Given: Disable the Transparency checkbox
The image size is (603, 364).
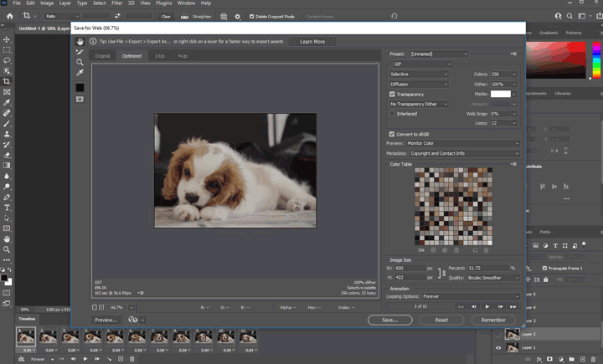Looking at the screenshot, I should pyautogui.click(x=393, y=95).
